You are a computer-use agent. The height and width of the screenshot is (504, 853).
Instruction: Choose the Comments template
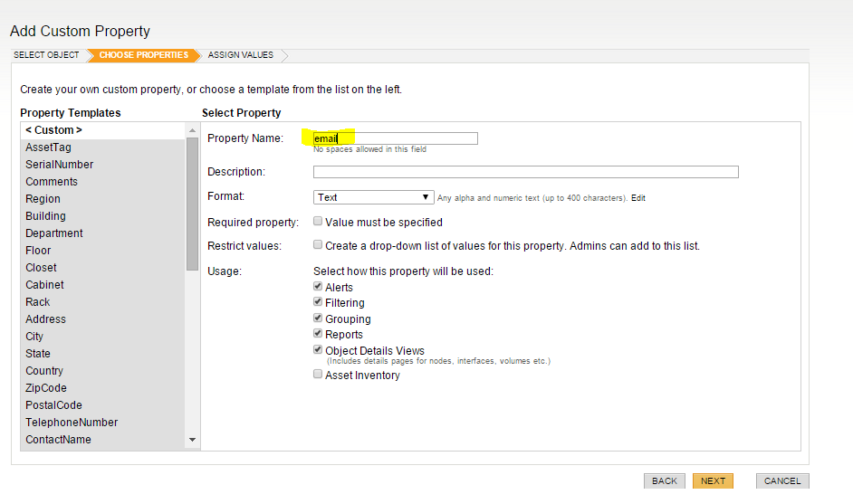pos(103,182)
